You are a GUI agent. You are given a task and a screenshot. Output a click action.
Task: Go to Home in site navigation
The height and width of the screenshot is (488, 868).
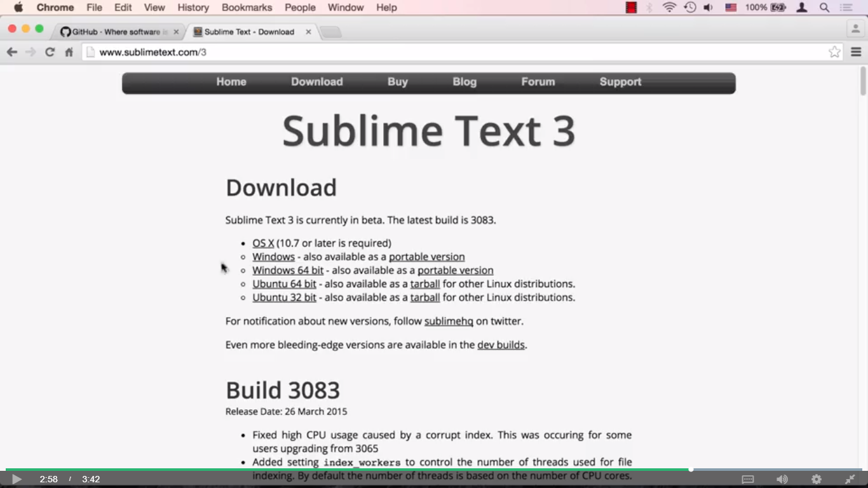coord(231,82)
